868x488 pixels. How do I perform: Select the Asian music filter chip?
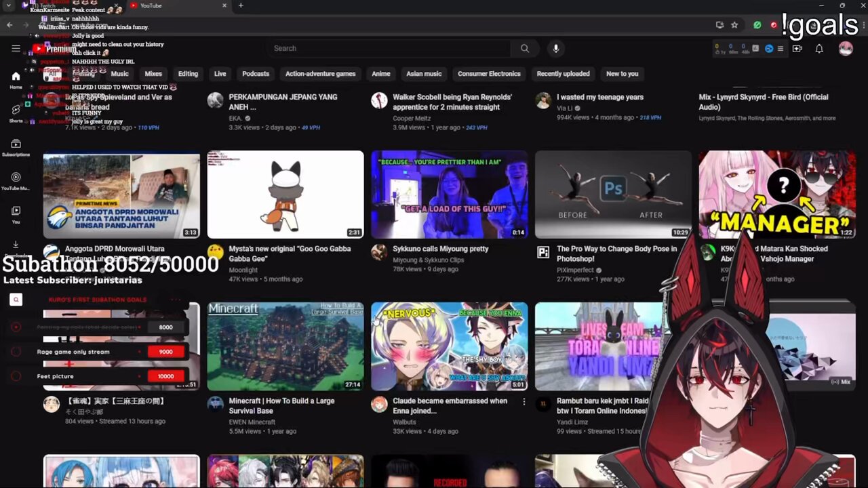pyautogui.click(x=424, y=74)
